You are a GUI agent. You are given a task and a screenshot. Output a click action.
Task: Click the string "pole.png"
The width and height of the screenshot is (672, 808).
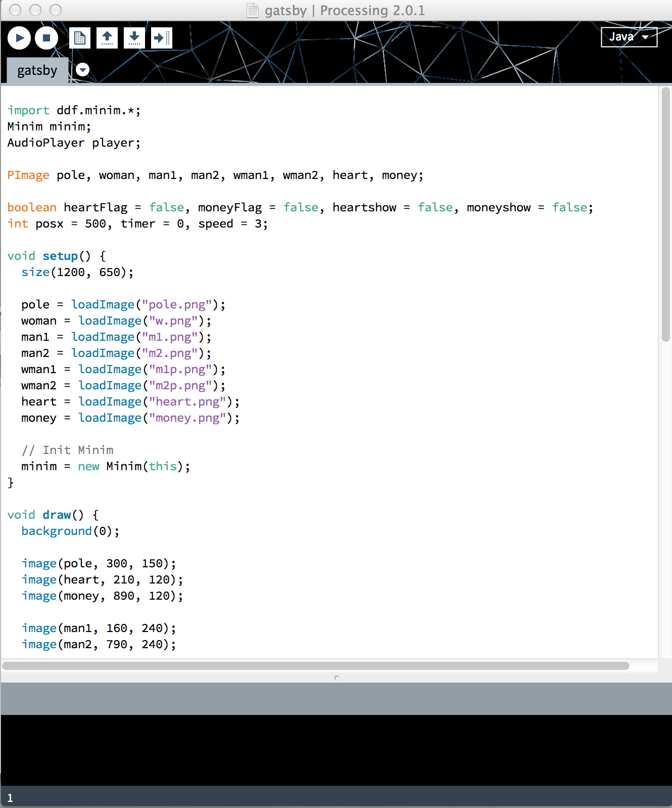coord(177,304)
